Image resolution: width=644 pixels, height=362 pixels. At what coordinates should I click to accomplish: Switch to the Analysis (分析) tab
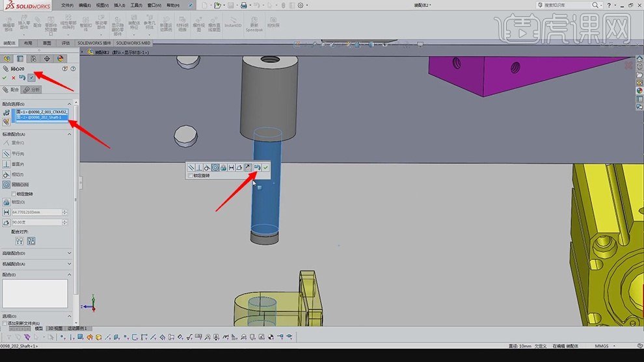[x=33, y=90]
